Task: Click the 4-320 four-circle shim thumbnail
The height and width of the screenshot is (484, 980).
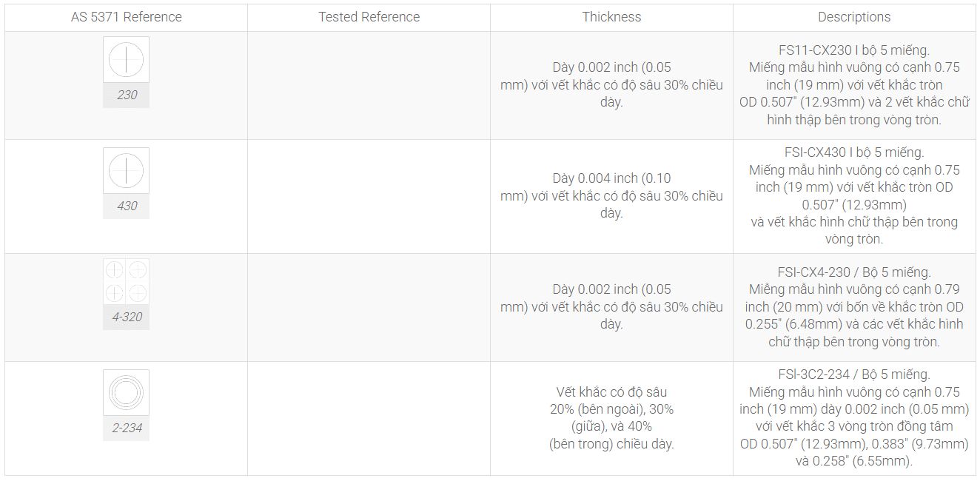Action: (126, 281)
